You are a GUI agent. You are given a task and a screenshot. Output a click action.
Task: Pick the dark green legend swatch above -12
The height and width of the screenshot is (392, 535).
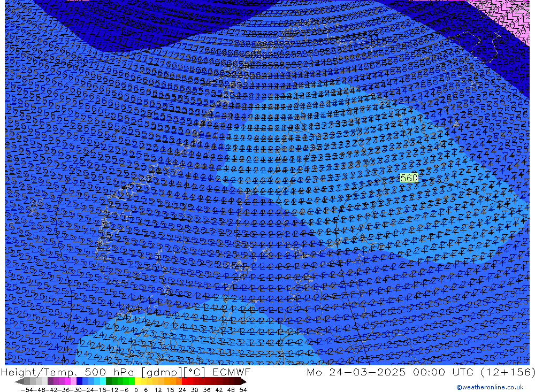(109, 381)
